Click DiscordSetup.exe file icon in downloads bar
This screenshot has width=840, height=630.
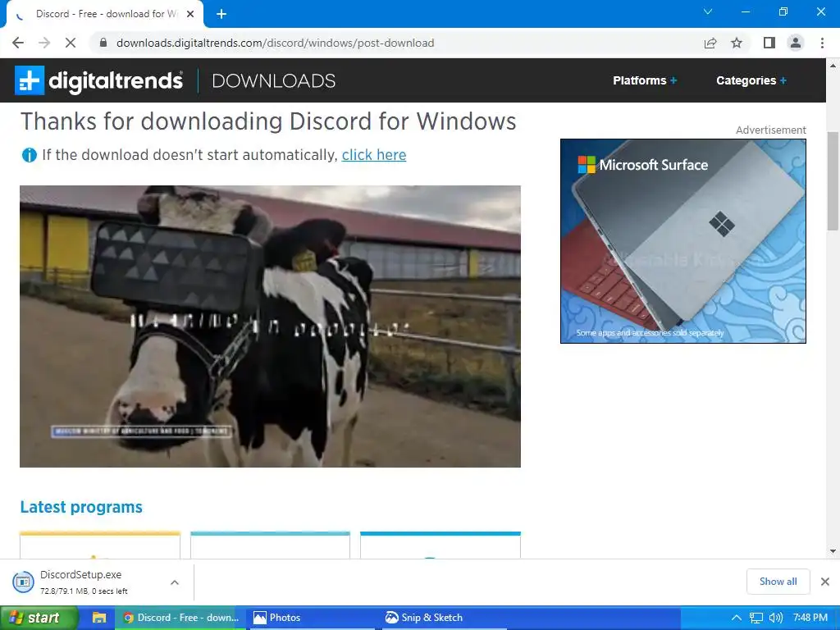(x=23, y=582)
